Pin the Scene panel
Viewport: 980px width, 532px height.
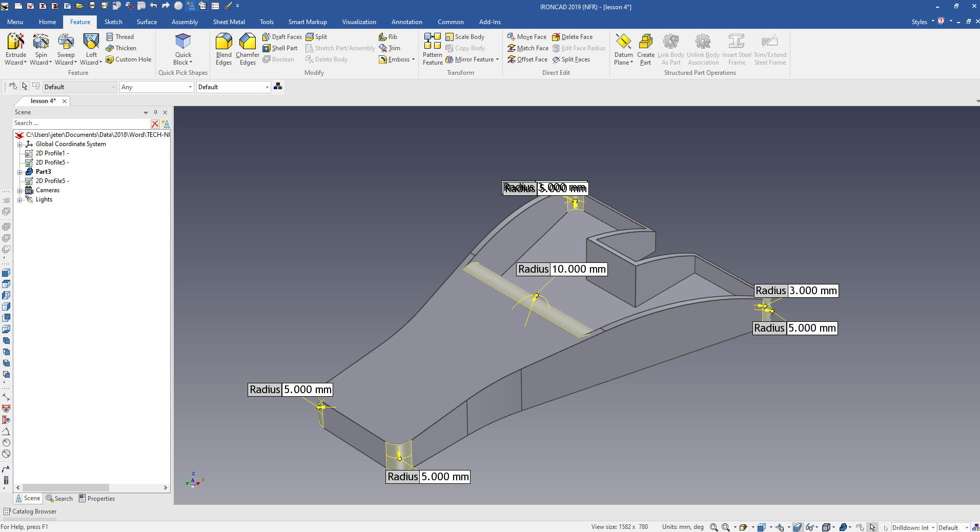155,112
